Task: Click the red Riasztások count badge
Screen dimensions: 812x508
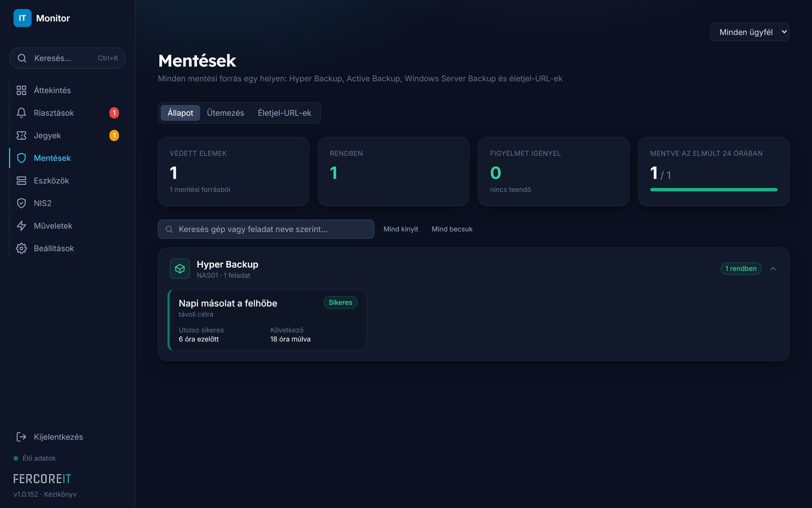Action: [114, 113]
